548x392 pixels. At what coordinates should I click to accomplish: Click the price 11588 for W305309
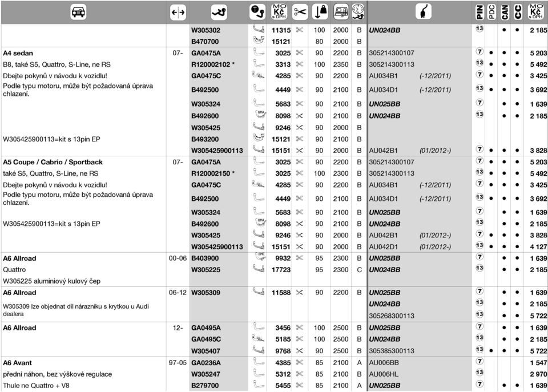(x=281, y=293)
